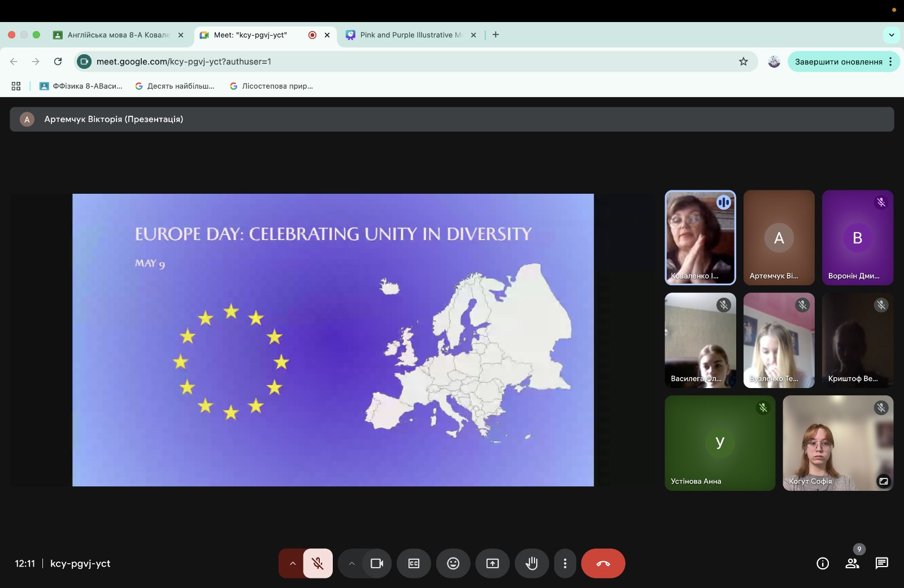
Task: Click the address bar URL field
Action: pos(395,62)
